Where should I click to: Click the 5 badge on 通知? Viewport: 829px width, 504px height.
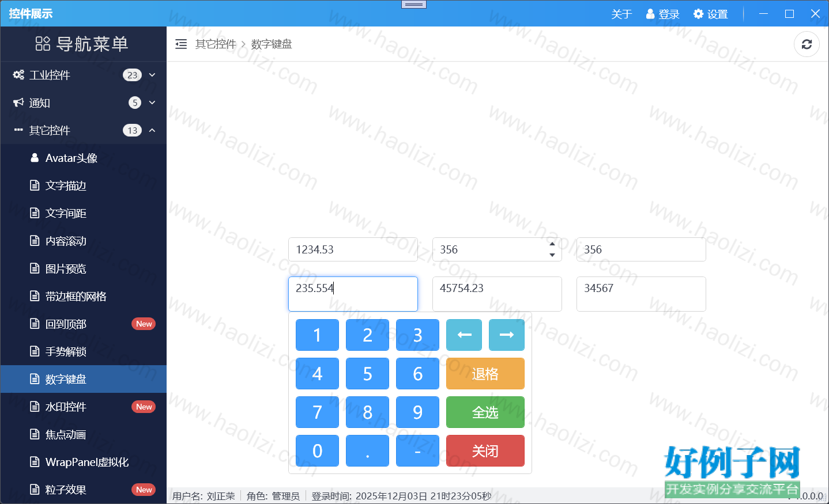pyautogui.click(x=135, y=103)
